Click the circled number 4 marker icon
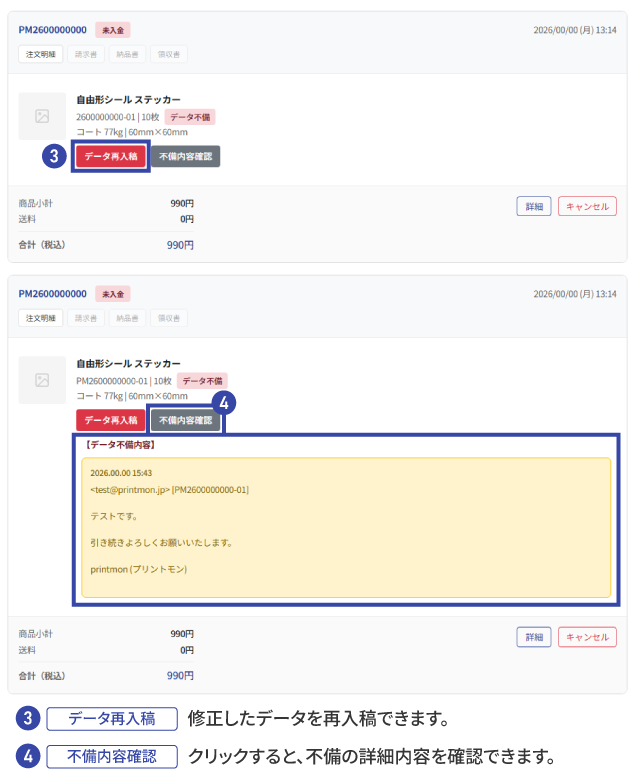The width and height of the screenshot is (635, 780). 224,403
